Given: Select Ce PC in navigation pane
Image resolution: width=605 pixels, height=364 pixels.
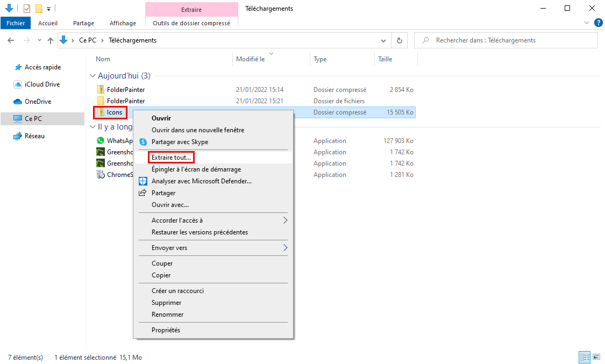Looking at the screenshot, I should (x=42, y=118).
